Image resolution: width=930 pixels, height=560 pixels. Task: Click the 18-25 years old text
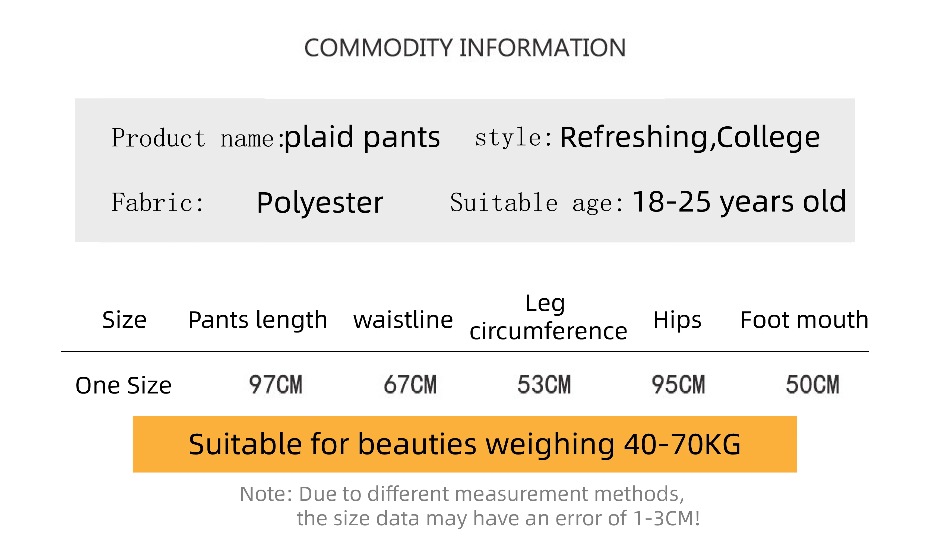pyautogui.click(x=739, y=203)
